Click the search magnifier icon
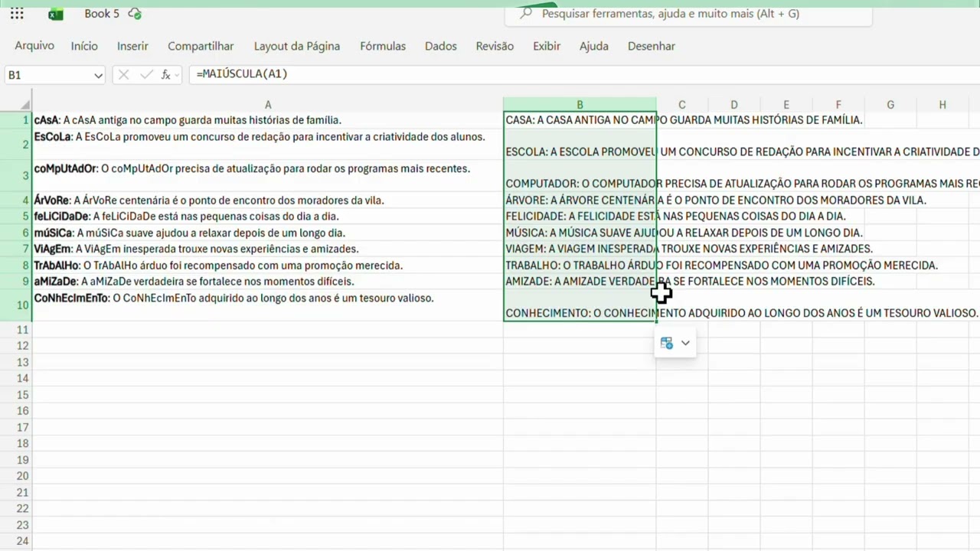This screenshot has height=551, width=980. [x=525, y=14]
